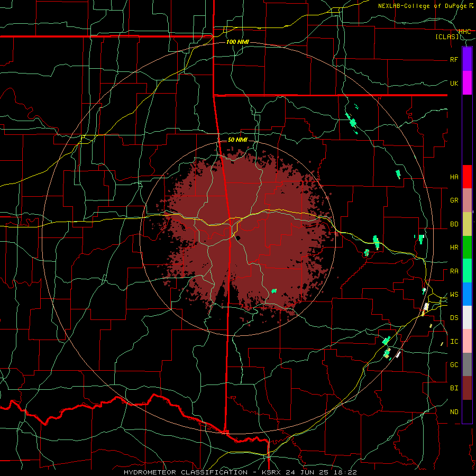
Task: Select the white DS legend swatch
Action: pyautogui.click(x=467, y=317)
